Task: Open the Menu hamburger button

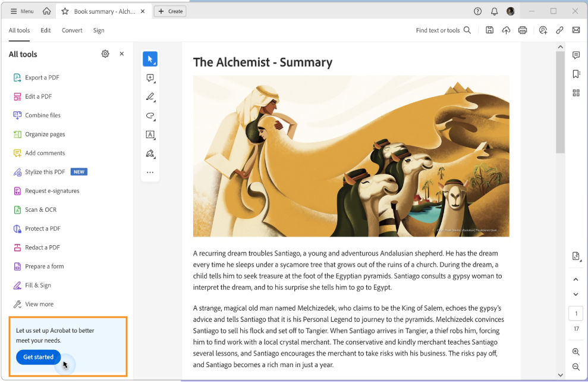Action: coord(22,11)
